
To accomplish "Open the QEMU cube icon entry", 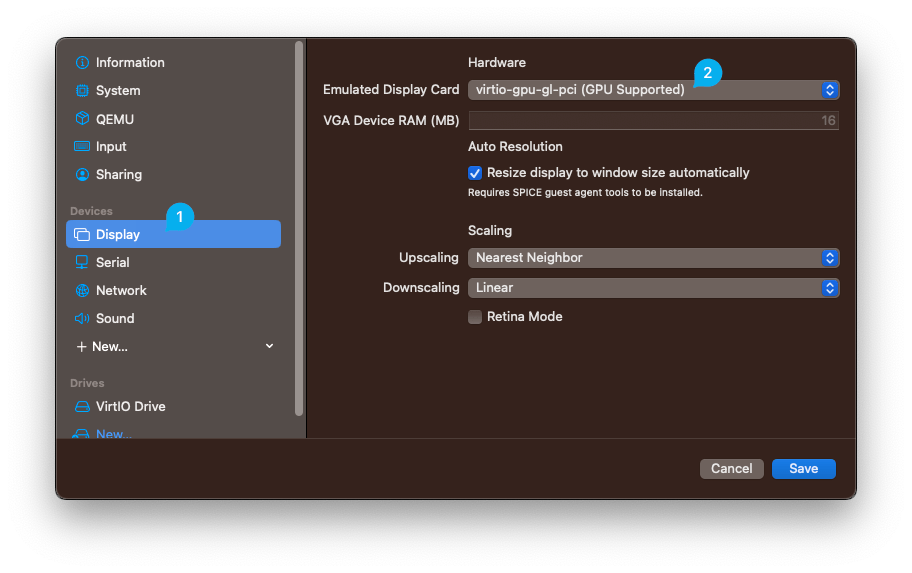I will 82,119.
